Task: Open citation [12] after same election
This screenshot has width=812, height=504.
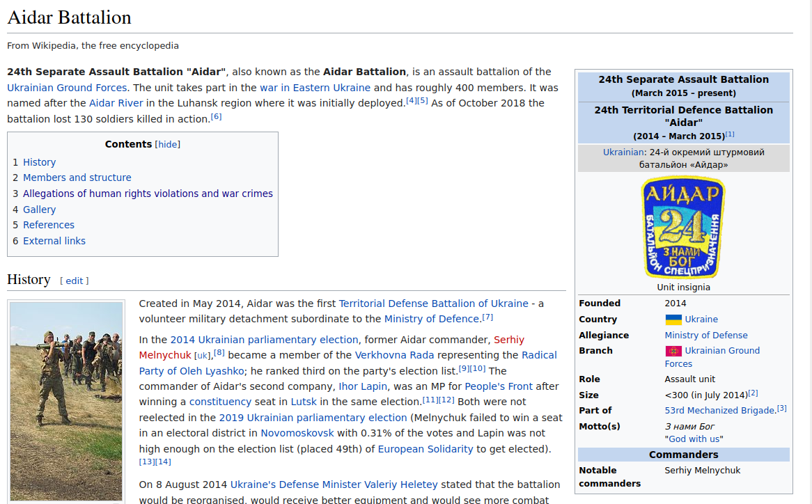Action: pyautogui.click(x=446, y=400)
